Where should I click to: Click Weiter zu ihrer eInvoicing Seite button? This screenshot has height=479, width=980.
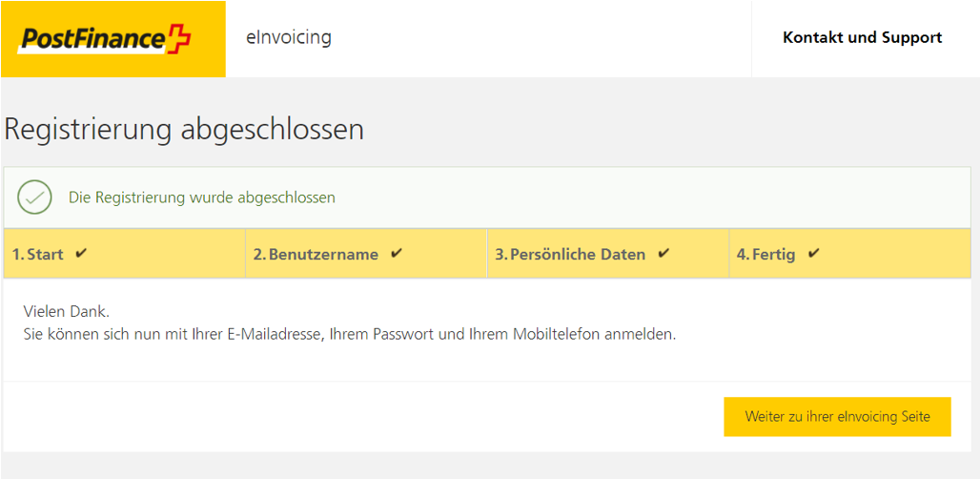(x=838, y=416)
